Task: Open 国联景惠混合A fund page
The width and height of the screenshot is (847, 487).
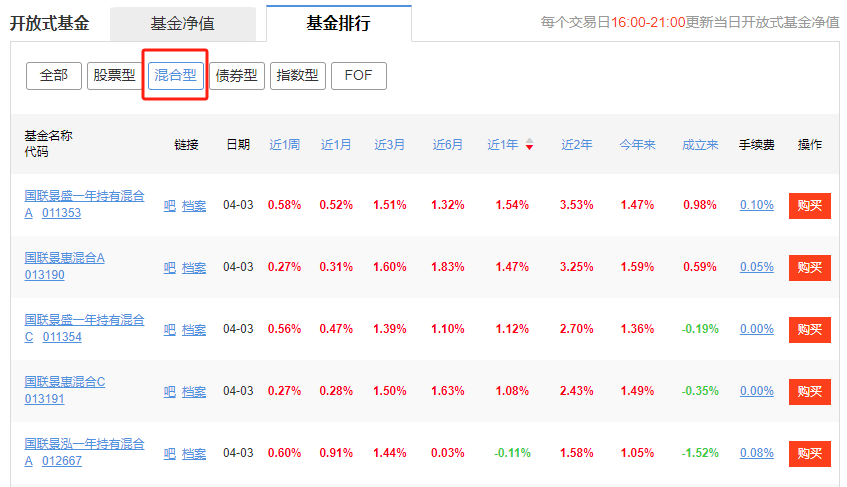Action: [x=65, y=258]
